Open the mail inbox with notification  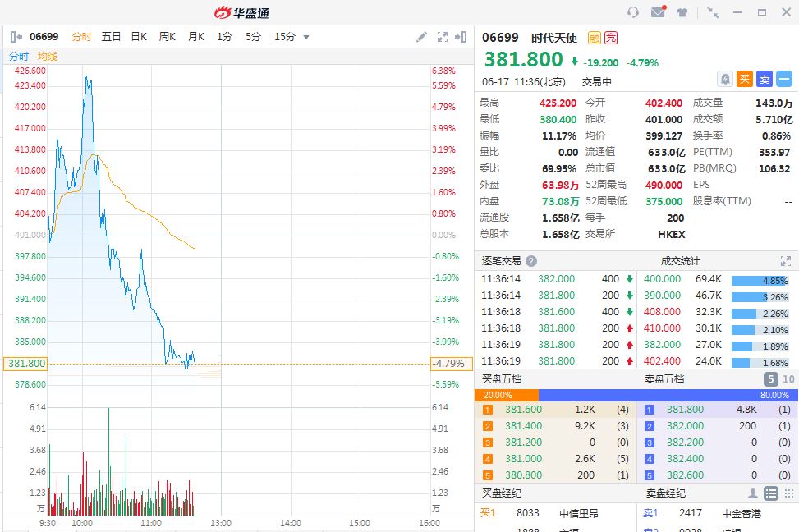tap(658, 12)
